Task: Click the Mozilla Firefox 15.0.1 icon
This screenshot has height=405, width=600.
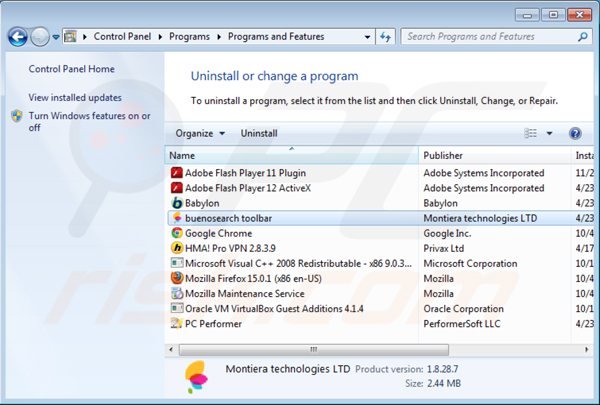Action: [x=177, y=278]
